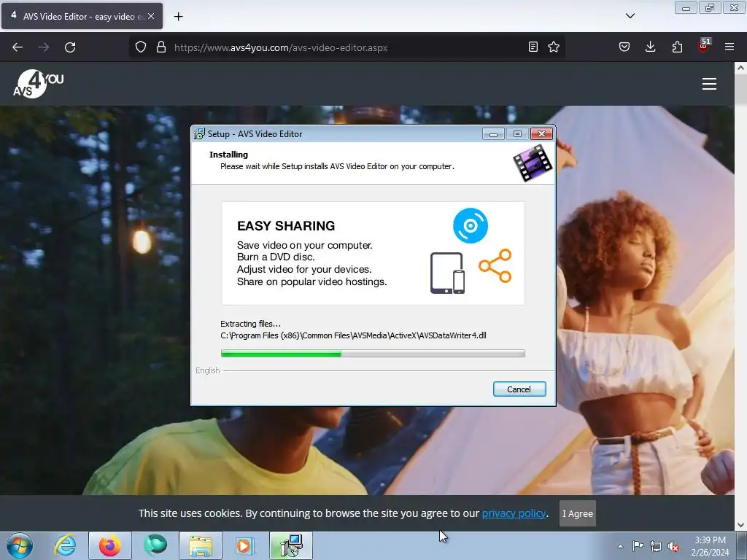Close the AVS Video Editor tab
The image size is (747, 560).
coord(151,16)
